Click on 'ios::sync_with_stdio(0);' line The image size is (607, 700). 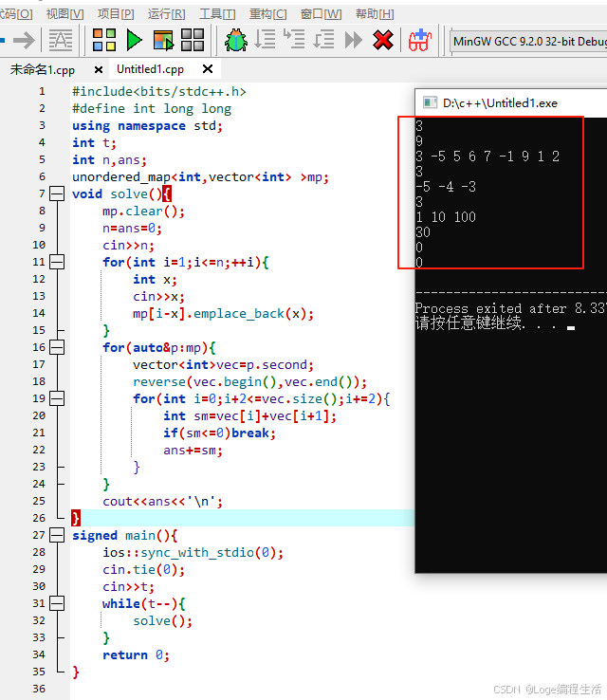pyautogui.click(x=193, y=553)
